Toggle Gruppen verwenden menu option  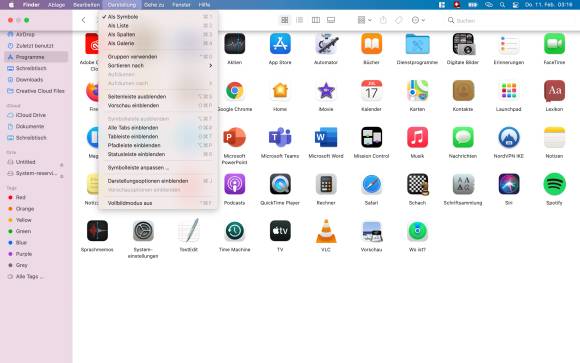tap(158, 57)
